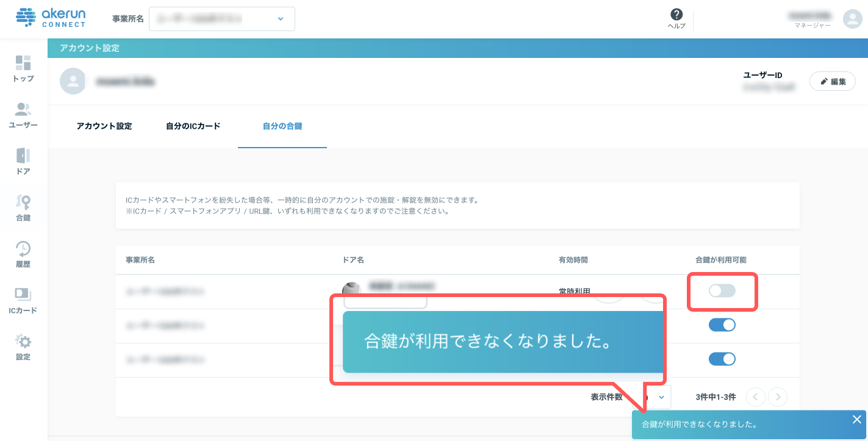The height and width of the screenshot is (441, 868).
Task: Open the 合鍵 section in sidebar
Action: click(x=23, y=207)
